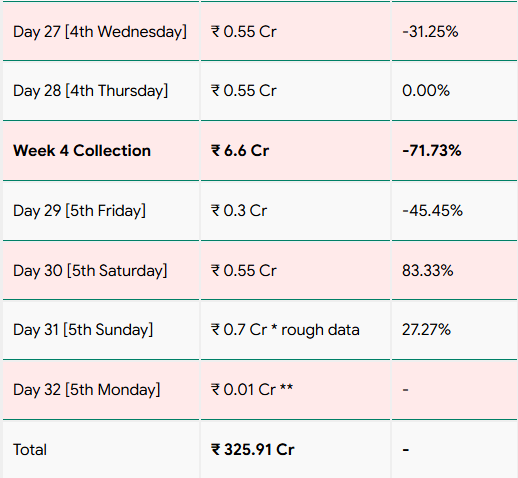Select the ₹ 6.6 Cr weekly total

tap(240, 151)
